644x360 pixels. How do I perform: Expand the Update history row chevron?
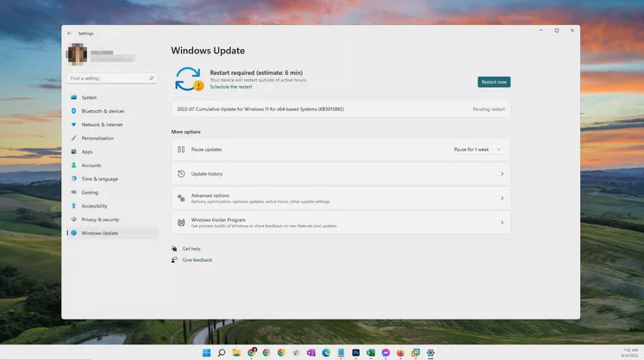(x=502, y=174)
